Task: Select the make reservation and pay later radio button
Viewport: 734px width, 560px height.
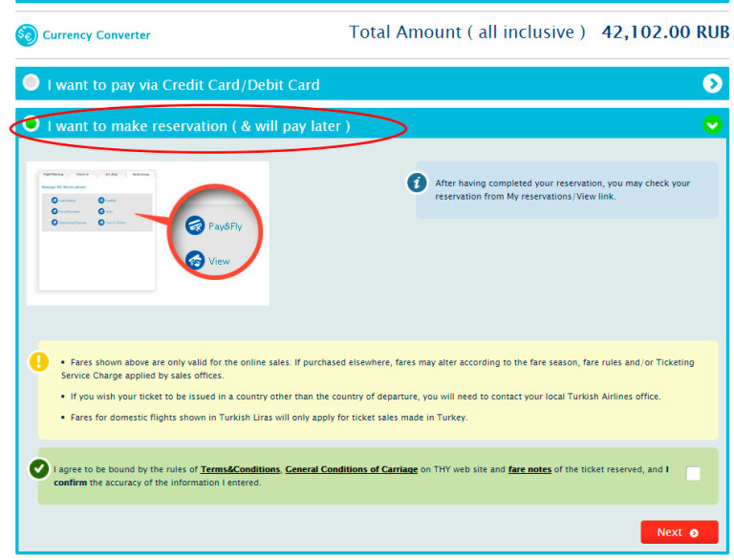Action: [x=32, y=123]
